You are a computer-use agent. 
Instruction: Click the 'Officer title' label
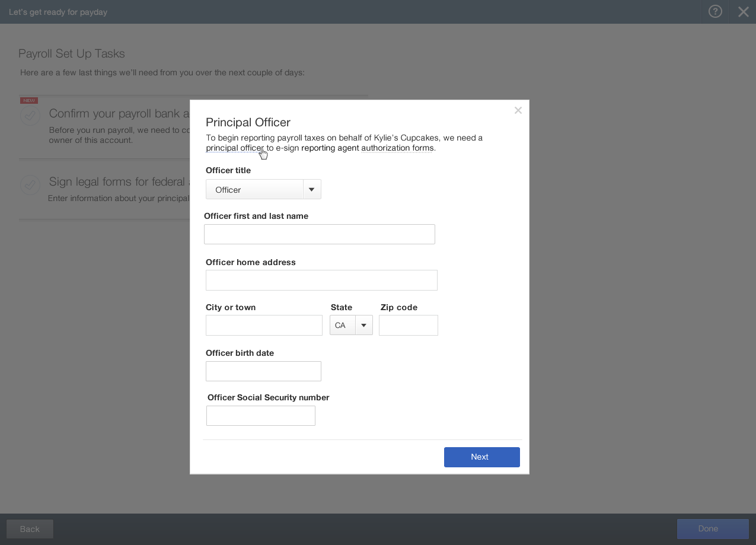228,170
